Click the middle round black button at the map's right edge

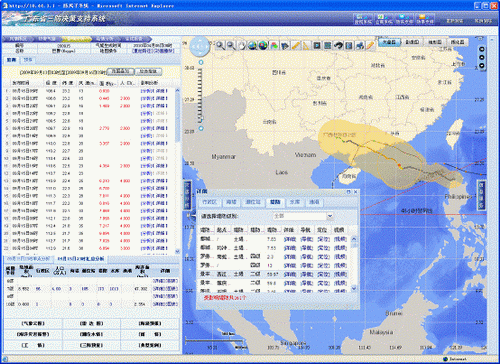click(x=482, y=57)
